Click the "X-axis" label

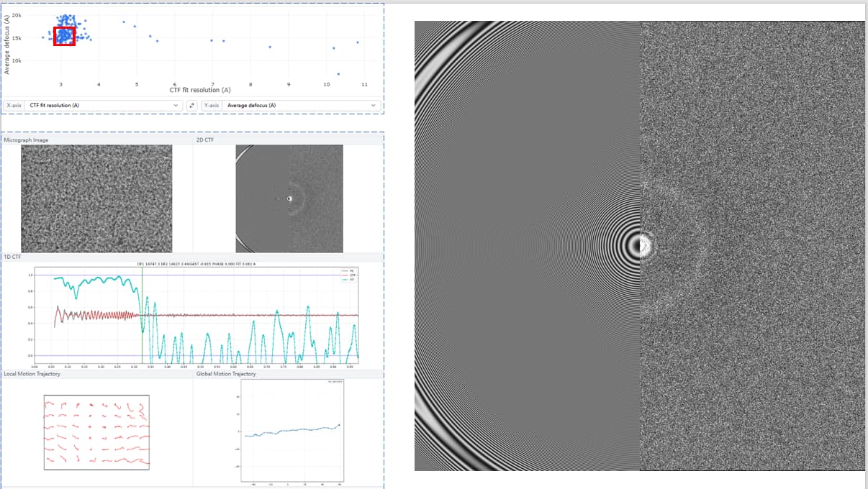pos(14,106)
